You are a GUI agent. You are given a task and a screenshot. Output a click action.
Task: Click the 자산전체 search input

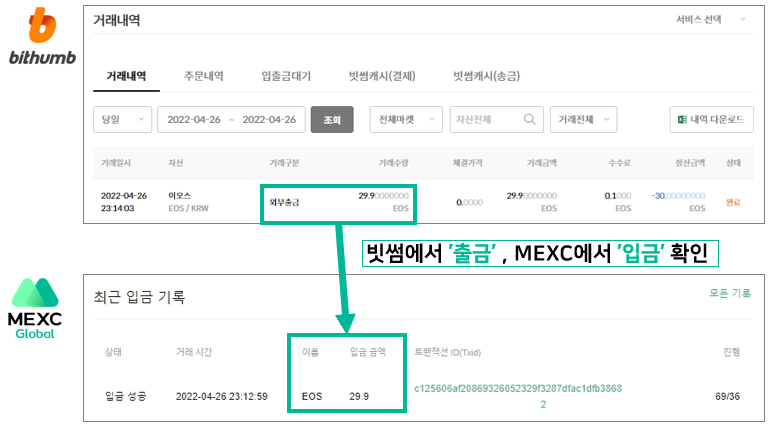tap(497, 119)
